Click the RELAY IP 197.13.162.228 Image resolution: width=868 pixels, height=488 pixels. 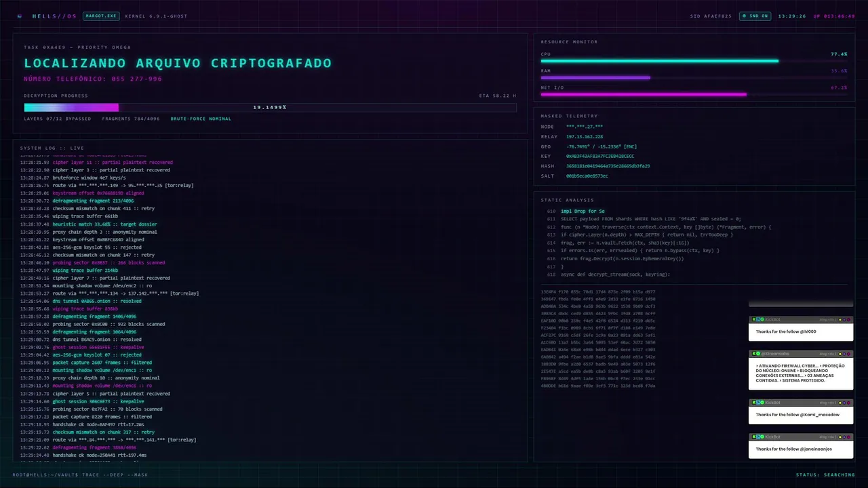tap(585, 136)
